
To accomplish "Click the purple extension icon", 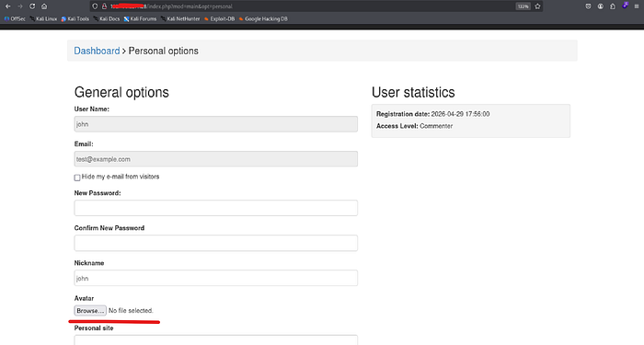I will 625,6.
